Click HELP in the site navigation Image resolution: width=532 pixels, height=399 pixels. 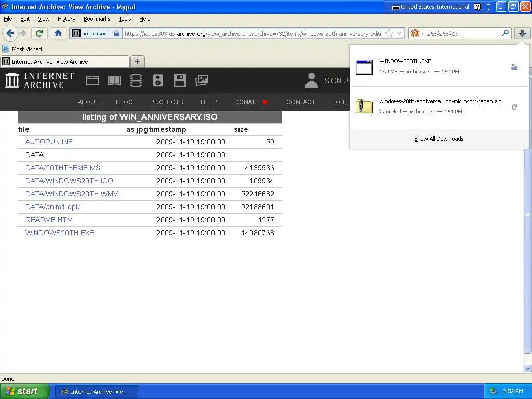coord(208,102)
